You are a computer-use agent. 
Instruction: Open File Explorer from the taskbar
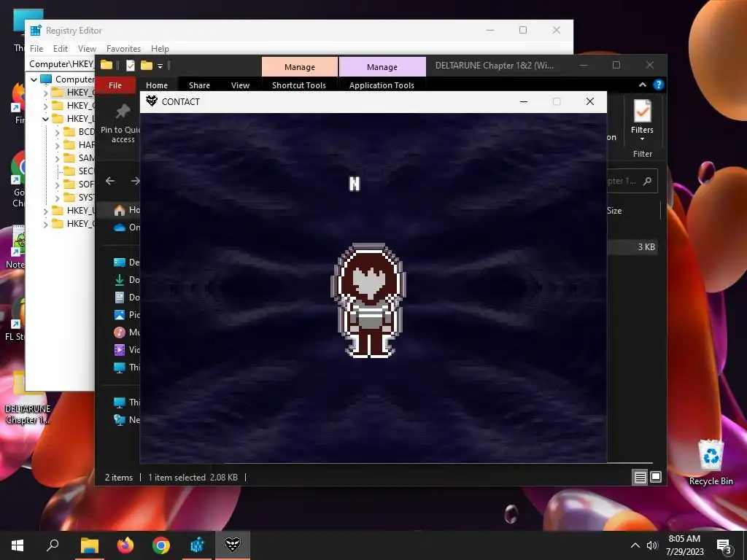[89, 545]
